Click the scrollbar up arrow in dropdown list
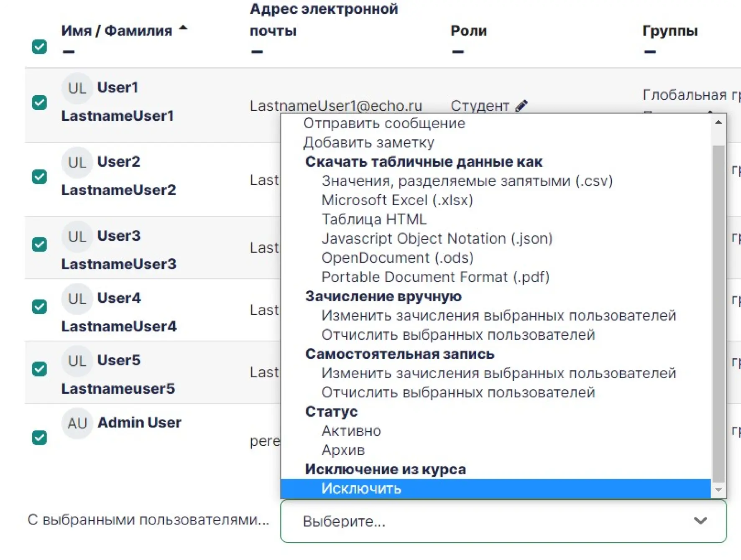The image size is (741, 560). tap(718, 122)
